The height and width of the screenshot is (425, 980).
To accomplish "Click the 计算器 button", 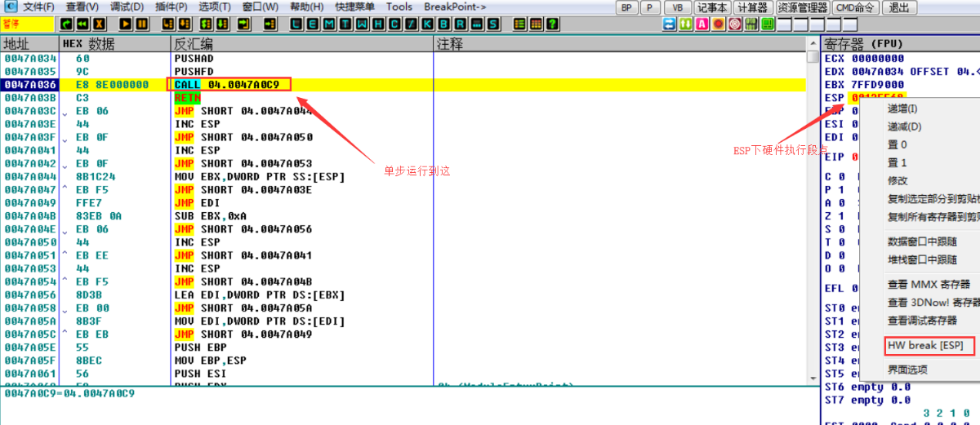I will pos(752,7).
